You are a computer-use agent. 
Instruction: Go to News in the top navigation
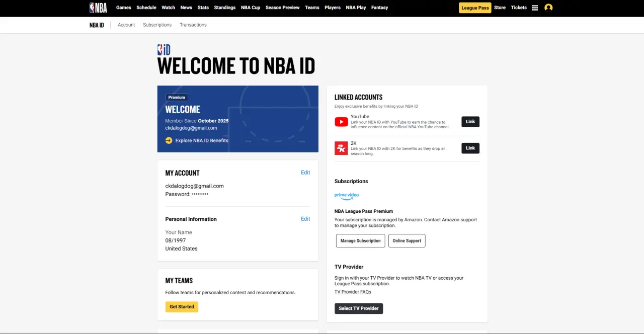pyautogui.click(x=186, y=8)
